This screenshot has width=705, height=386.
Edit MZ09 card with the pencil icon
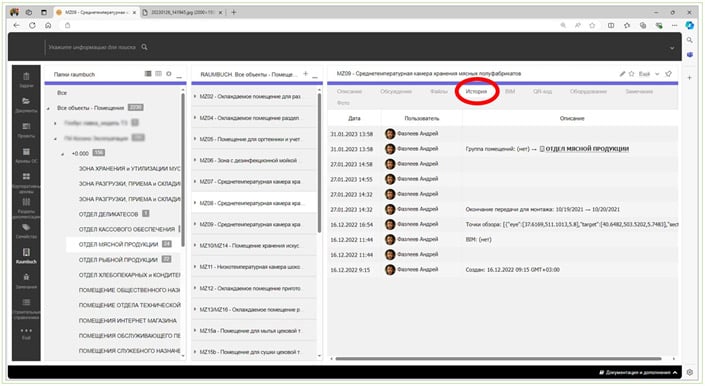click(x=622, y=74)
